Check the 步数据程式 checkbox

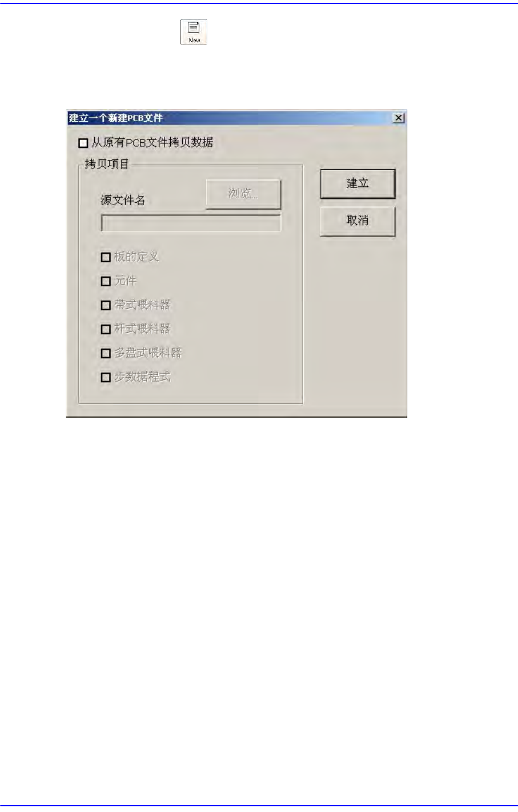pyautogui.click(x=106, y=377)
